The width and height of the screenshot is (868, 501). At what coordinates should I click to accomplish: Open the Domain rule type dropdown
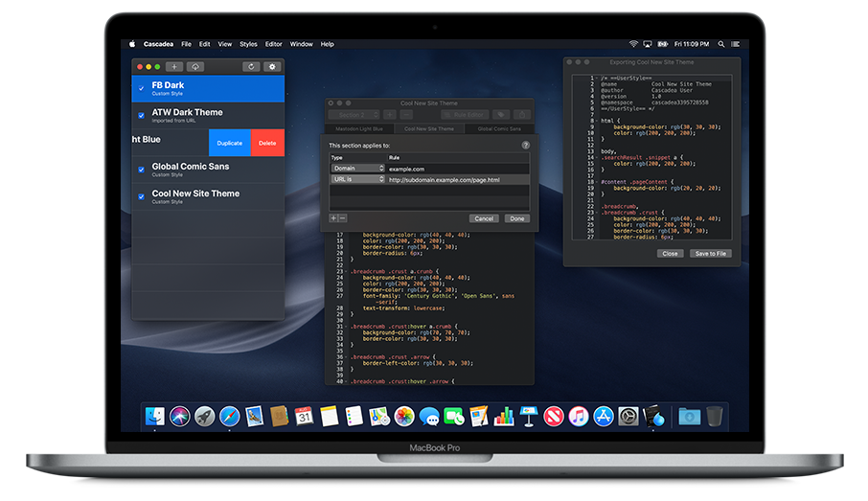[357, 169]
